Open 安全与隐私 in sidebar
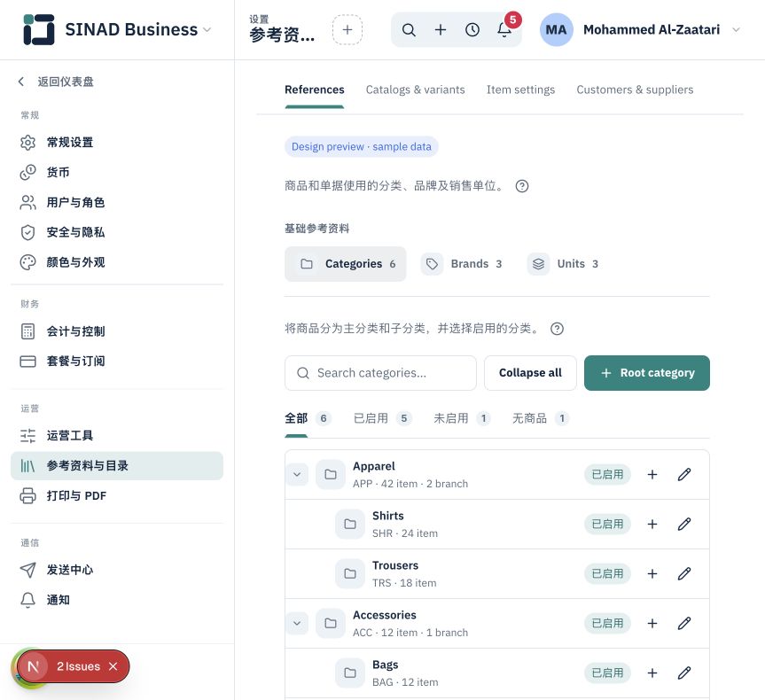 click(117, 232)
